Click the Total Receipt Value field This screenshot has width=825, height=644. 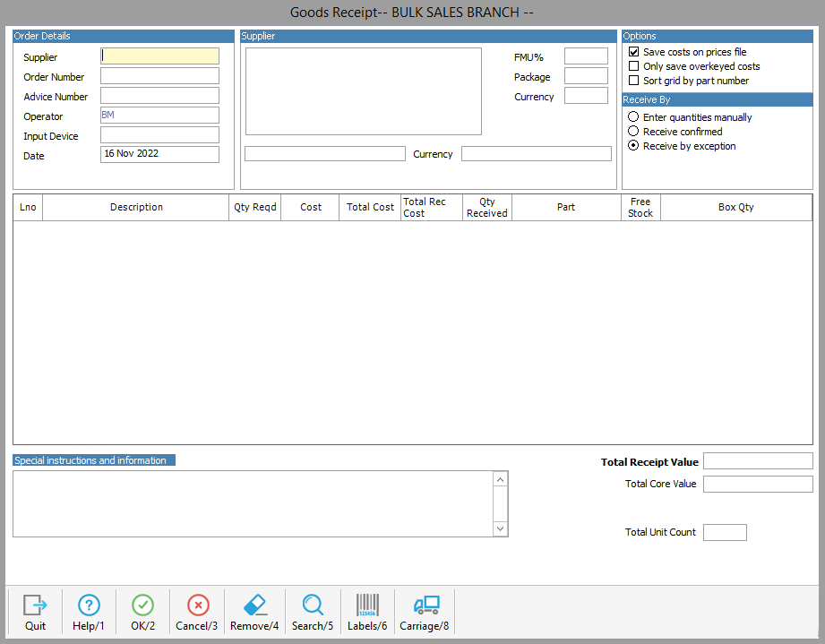758,461
